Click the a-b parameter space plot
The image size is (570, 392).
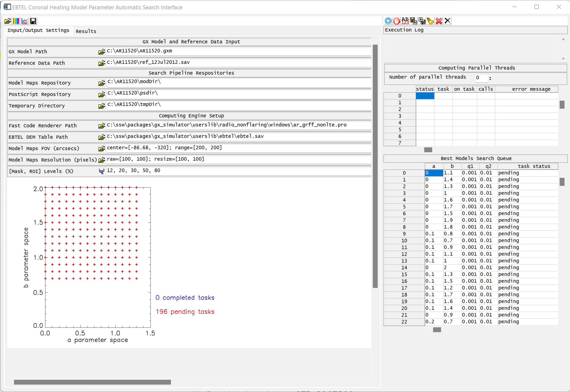click(x=98, y=257)
